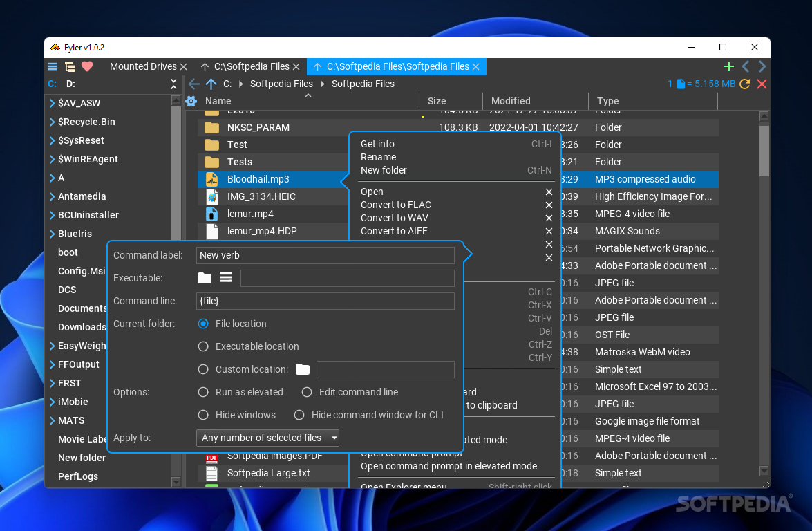
Task: Click the Command label input field
Action: point(325,255)
